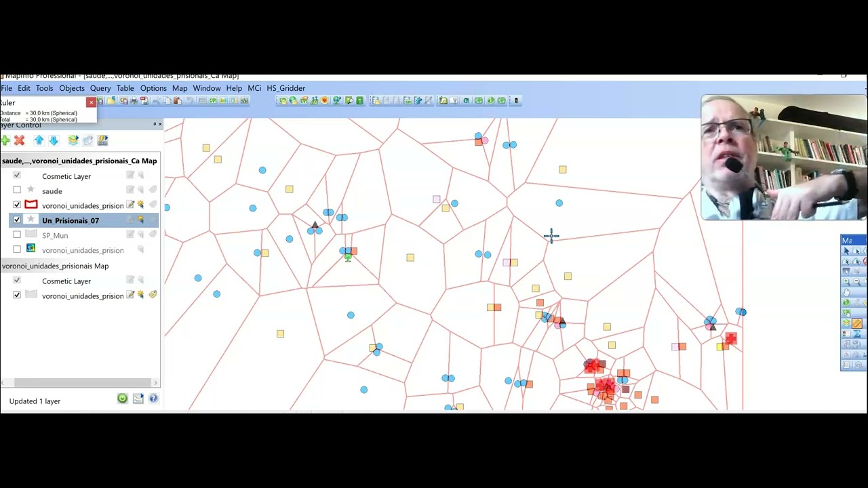Screen dimensions: 868x488
Task: Move layer down with blue arrow
Action: [54, 140]
